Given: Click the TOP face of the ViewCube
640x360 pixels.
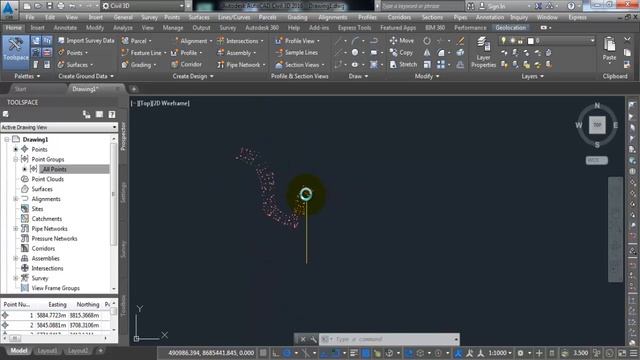Looking at the screenshot, I should [597, 125].
